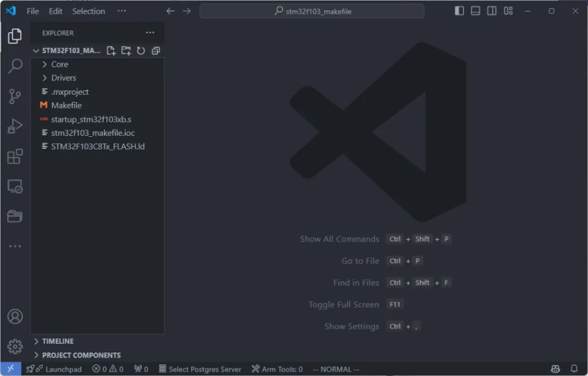Toggle the secondary side bar layout button

coord(492,11)
